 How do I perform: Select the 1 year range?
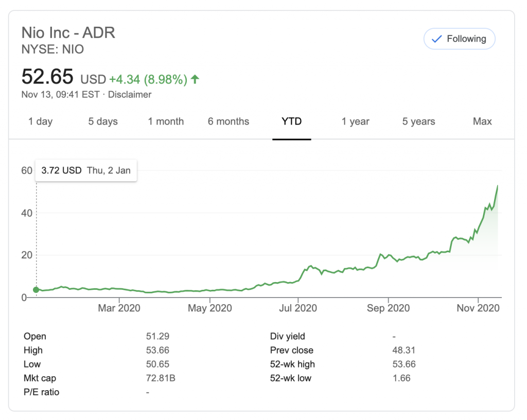355,121
